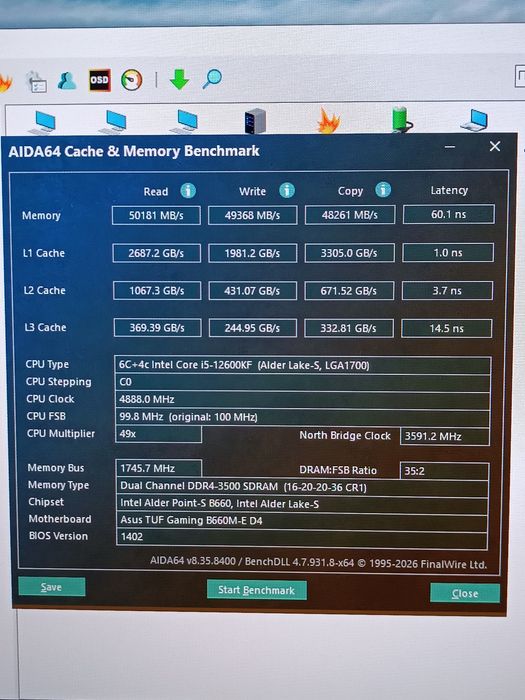The width and height of the screenshot is (525, 700).
Task: Click the L2 latency 3.7 ns
Action: 448,291
